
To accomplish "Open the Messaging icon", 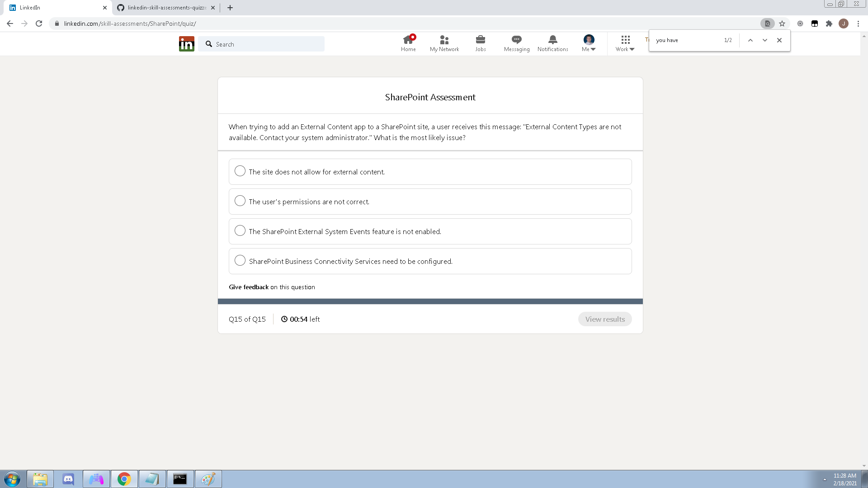I will coord(516,40).
